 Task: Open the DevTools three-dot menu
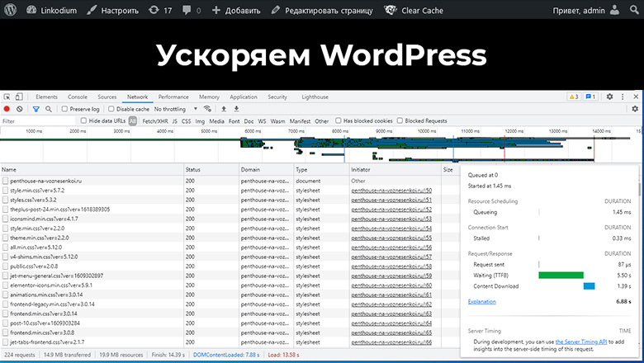click(x=623, y=97)
